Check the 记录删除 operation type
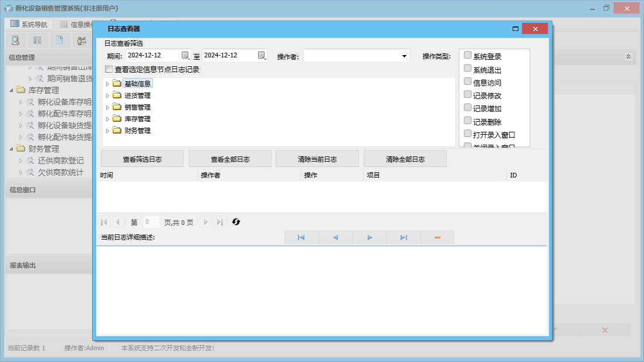 point(467,121)
